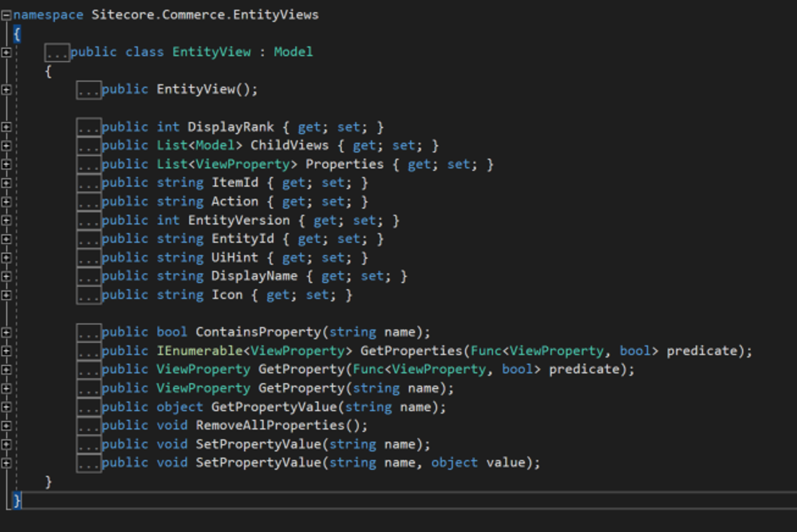Image resolution: width=797 pixels, height=532 pixels.
Task: Click the DisplayRank property name
Action: [x=231, y=127]
